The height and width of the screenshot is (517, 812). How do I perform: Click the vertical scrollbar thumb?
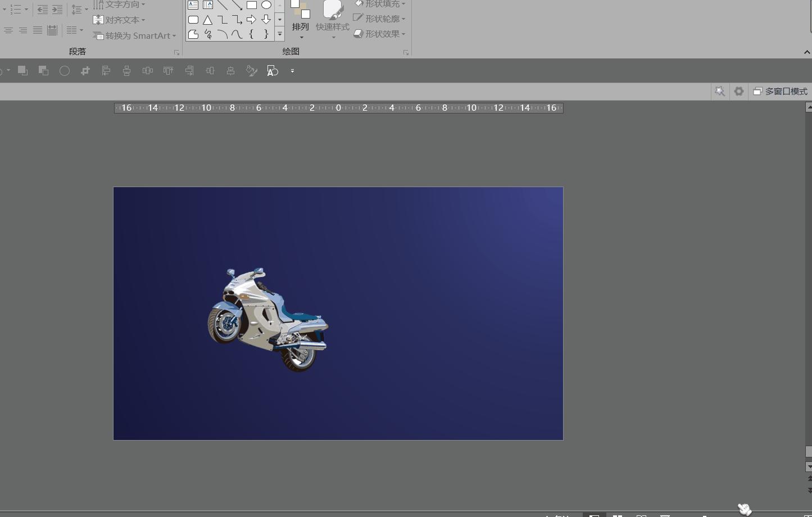809,451
